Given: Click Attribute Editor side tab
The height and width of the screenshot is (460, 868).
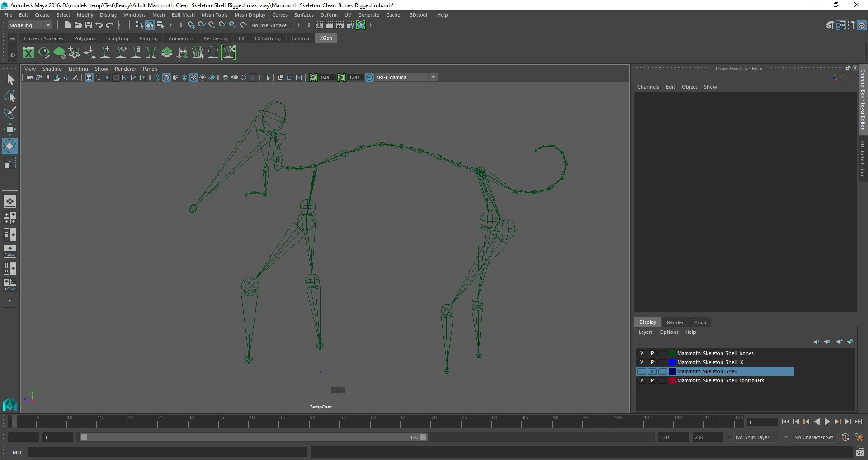Looking at the screenshot, I should coord(863,158).
